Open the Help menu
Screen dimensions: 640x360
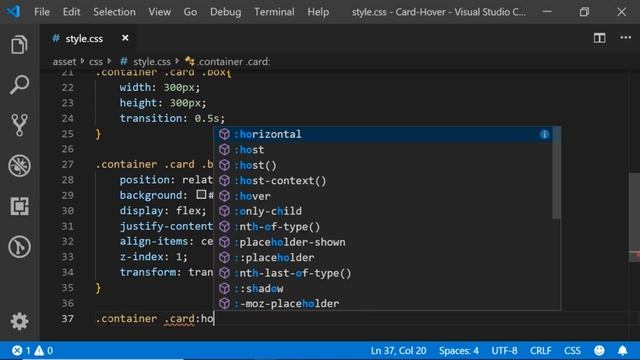pos(318,12)
